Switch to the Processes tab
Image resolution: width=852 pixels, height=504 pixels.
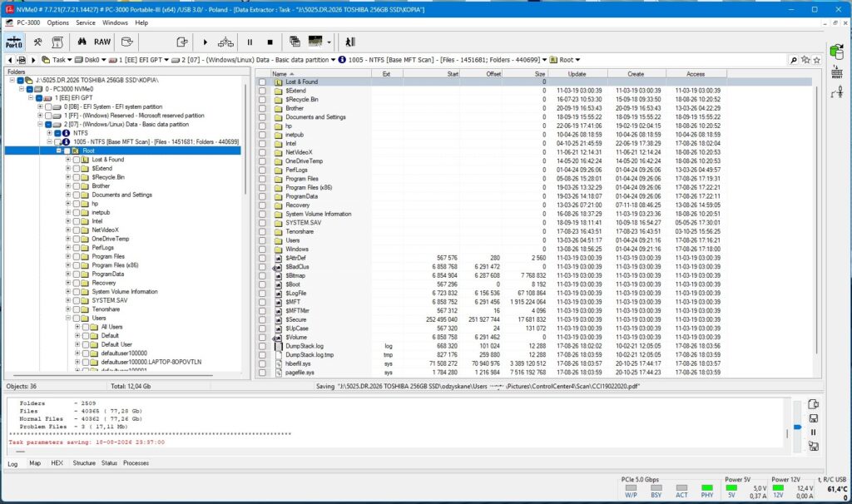(136, 463)
